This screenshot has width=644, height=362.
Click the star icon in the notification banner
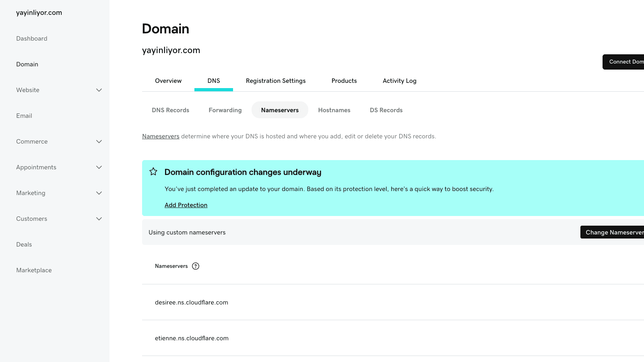click(x=153, y=172)
